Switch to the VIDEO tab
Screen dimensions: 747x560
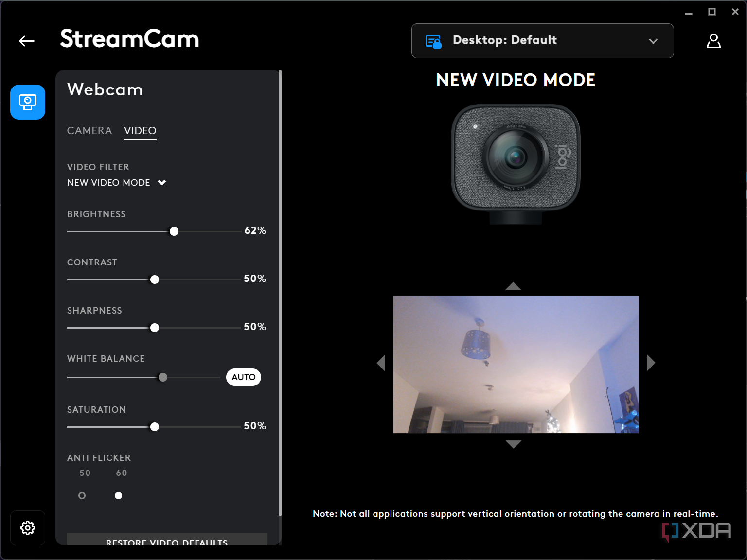(140, 131)
